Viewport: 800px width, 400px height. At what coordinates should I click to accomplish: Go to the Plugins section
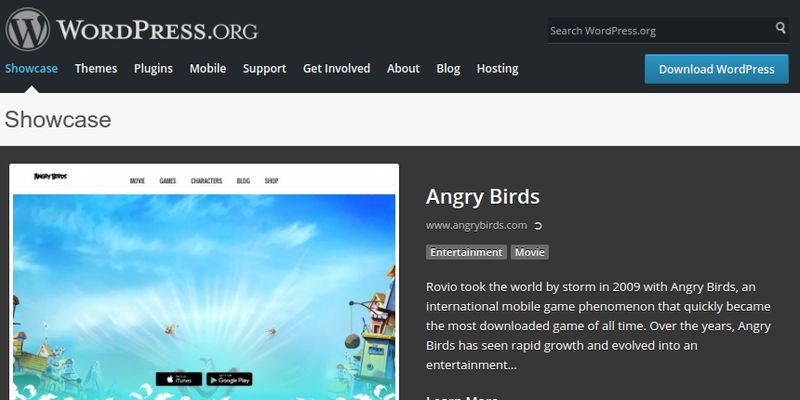(x=153, y=68)
